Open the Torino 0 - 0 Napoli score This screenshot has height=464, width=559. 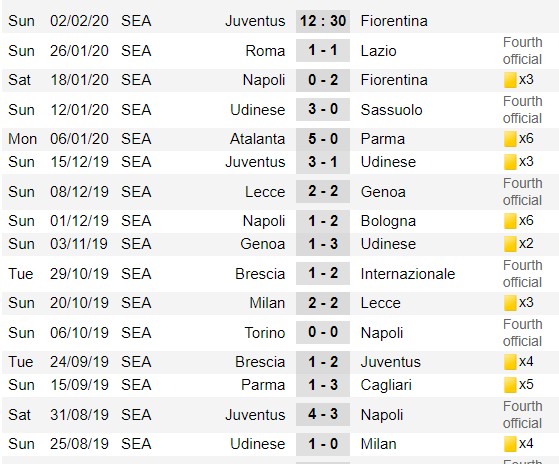pyautogui.click(x=323, y=332)
